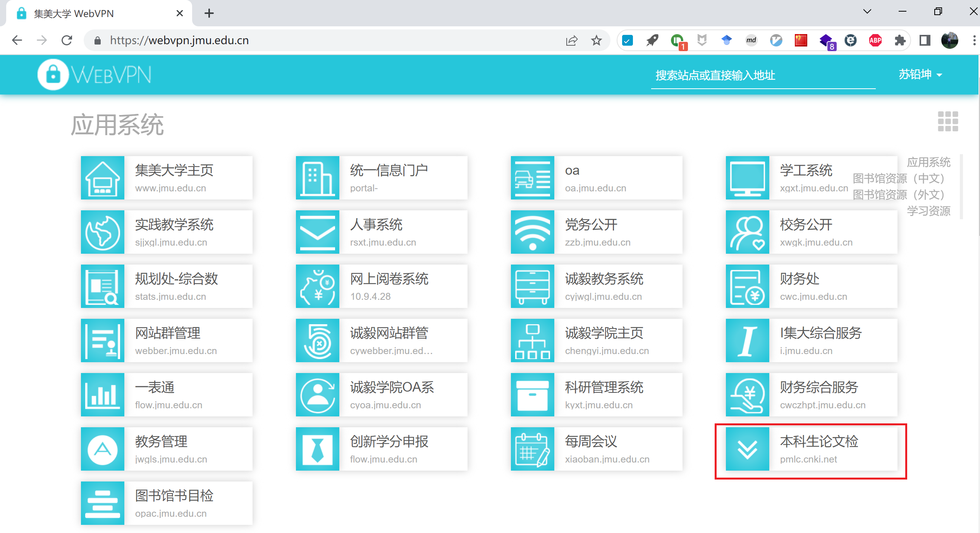The height and width of the screenshot is (533, 980).
Task: Bookmark this page with star icon
Action: (x=596, y=40)
